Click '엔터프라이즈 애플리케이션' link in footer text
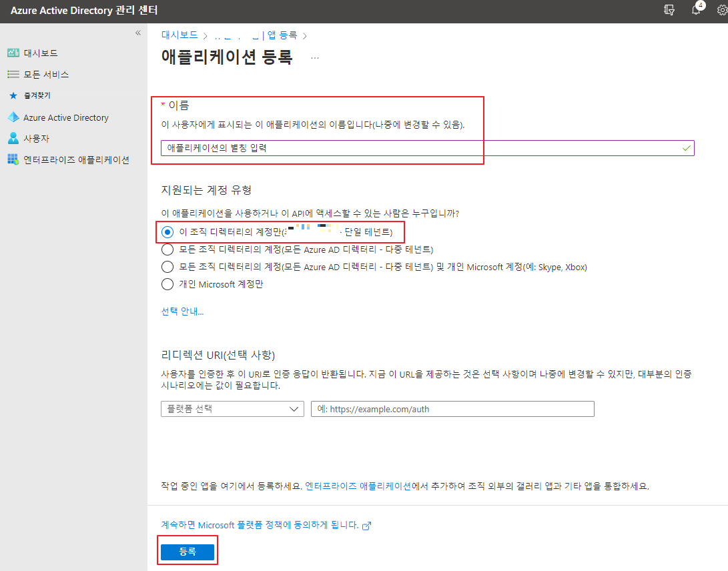This screenshot has width=728, height=571. [x=358, y=486]
